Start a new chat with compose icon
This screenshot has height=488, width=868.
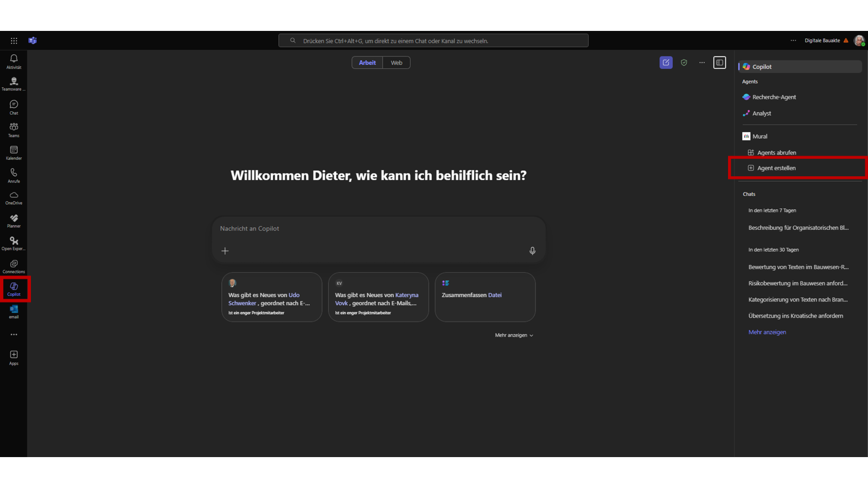click(666, 63)
